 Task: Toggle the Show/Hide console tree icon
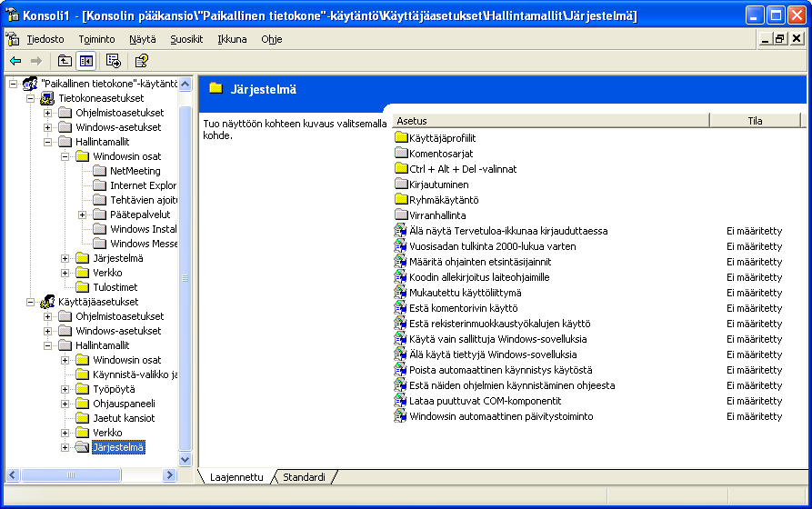point(86,61)
